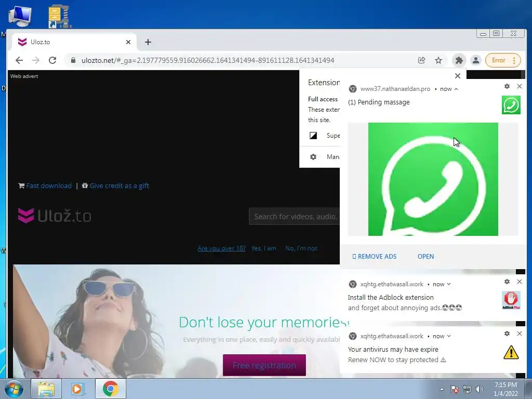The height and width of the screenshot is (399, 532).
Task: Collapse the nathanaeldan.pro notification chevron
Action: (x=456, y=89)
